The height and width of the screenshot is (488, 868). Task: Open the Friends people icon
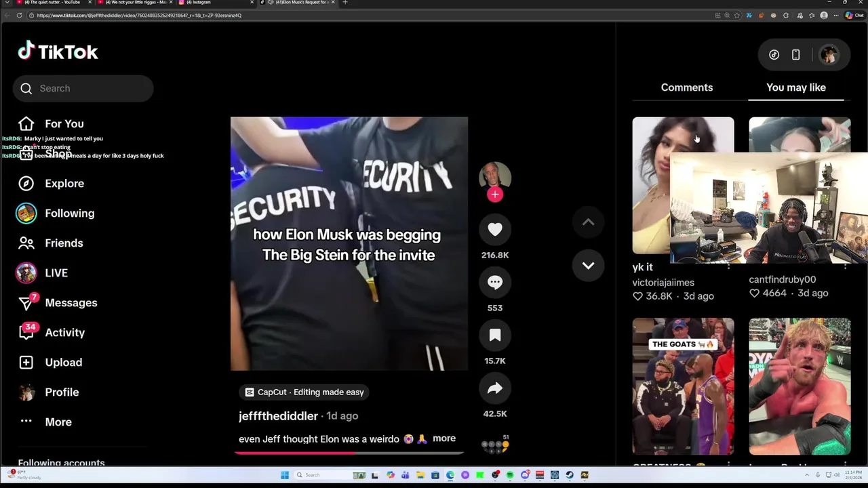(x=26, y=243)
